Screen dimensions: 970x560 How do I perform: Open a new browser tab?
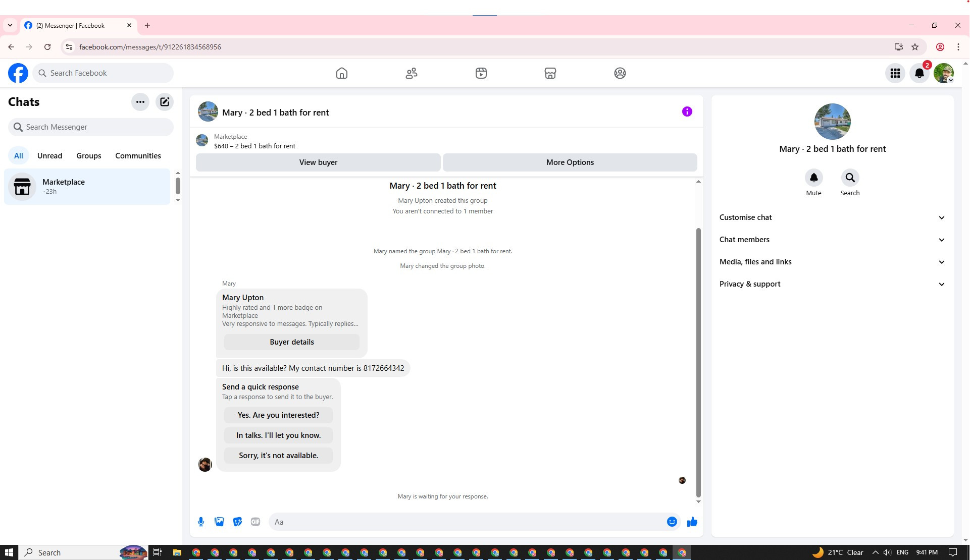[147, 25]
